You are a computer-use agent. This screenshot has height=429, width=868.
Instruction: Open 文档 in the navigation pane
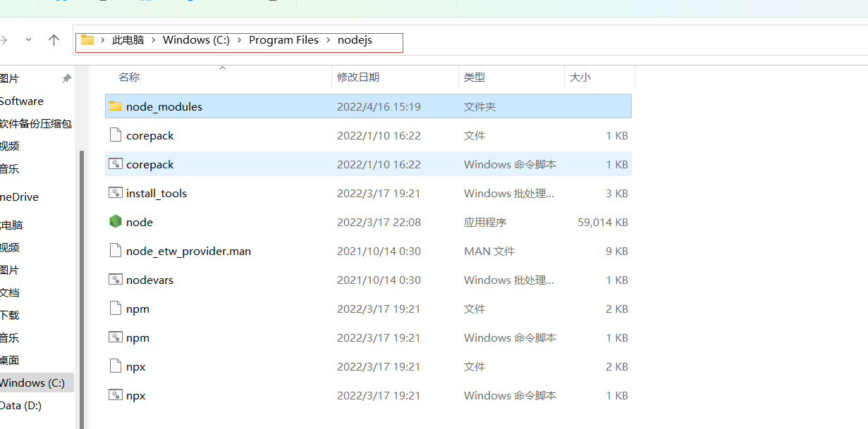[9, 292]
